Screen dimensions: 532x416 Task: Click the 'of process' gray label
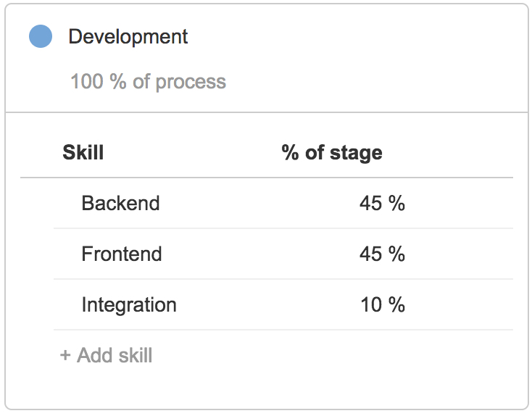coord(179,82)
